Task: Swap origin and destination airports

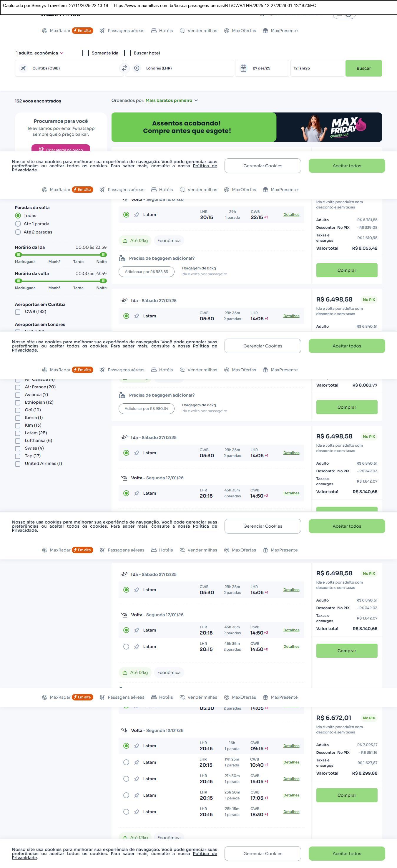Action: click(124, 68)
